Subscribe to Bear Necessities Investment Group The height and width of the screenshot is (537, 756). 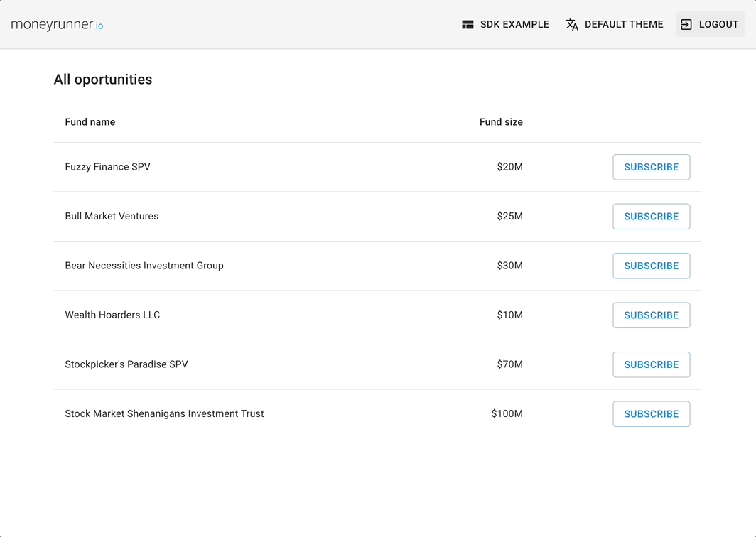[x=651, y=266]
